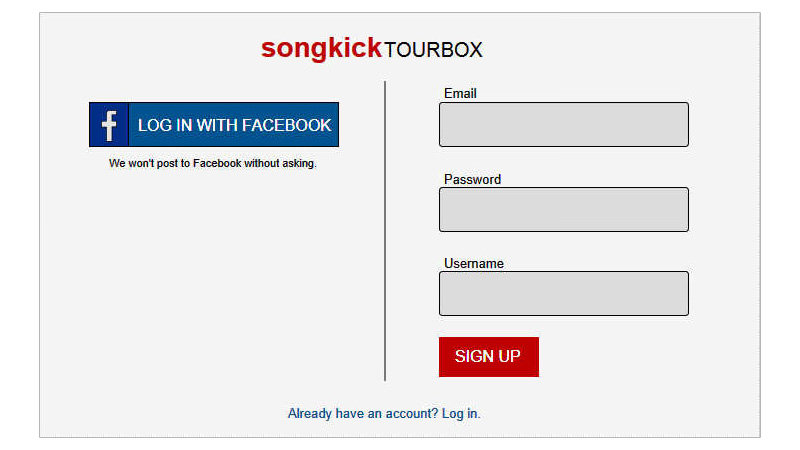The image size is (800, 450).
Task: Log in with Facebook button
Action: [x=214, y=124]
